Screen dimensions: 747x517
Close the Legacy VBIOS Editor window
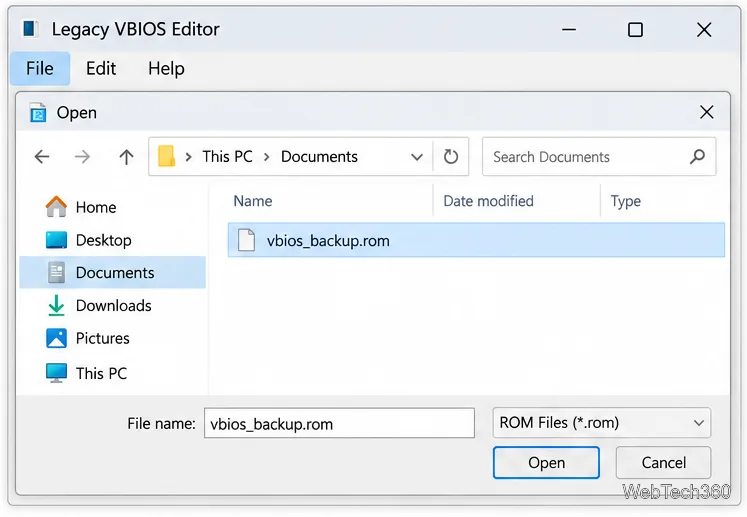point(704,30)
